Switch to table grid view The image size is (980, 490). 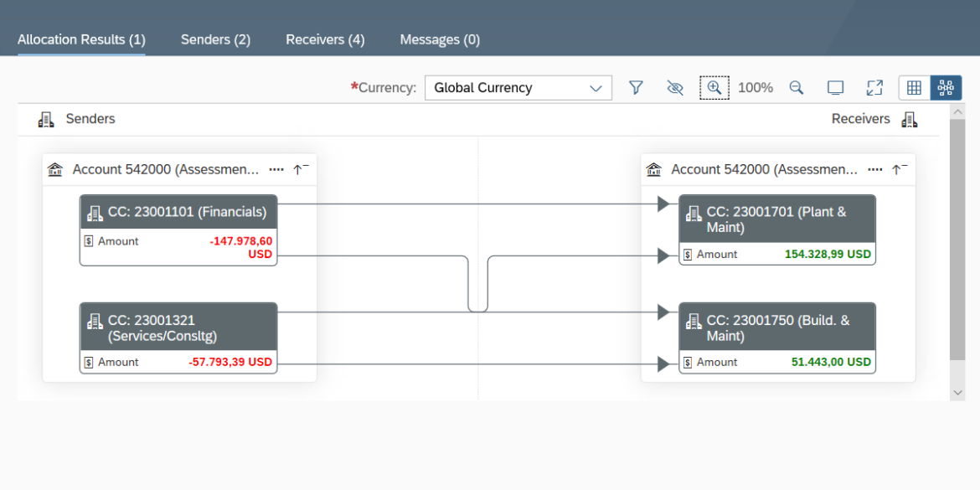(915, 88)
